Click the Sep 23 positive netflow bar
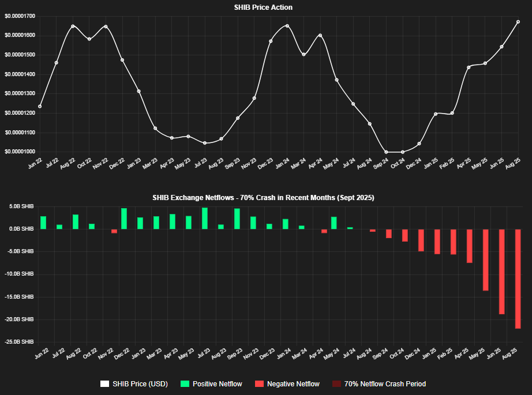Screen dimensions: 532x395 pyautogui.click(x=237, y=219)
